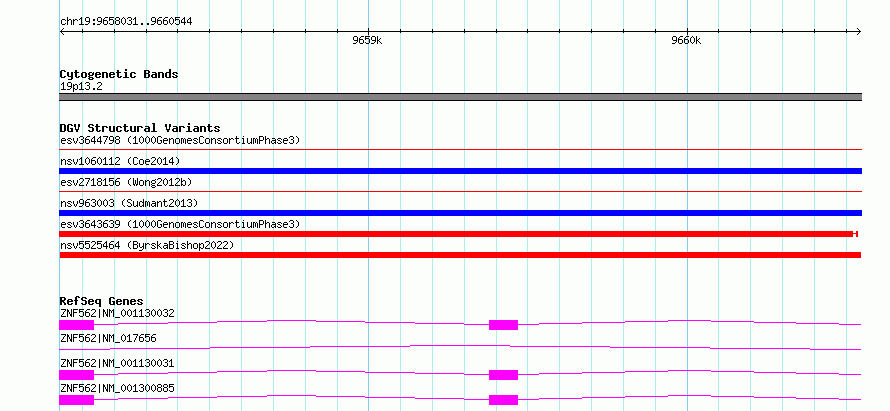890x411 pixels.
Task: Click the nsv1060112 (Coe2014) label
Action: pyautogui.click(x=120, y=161)
